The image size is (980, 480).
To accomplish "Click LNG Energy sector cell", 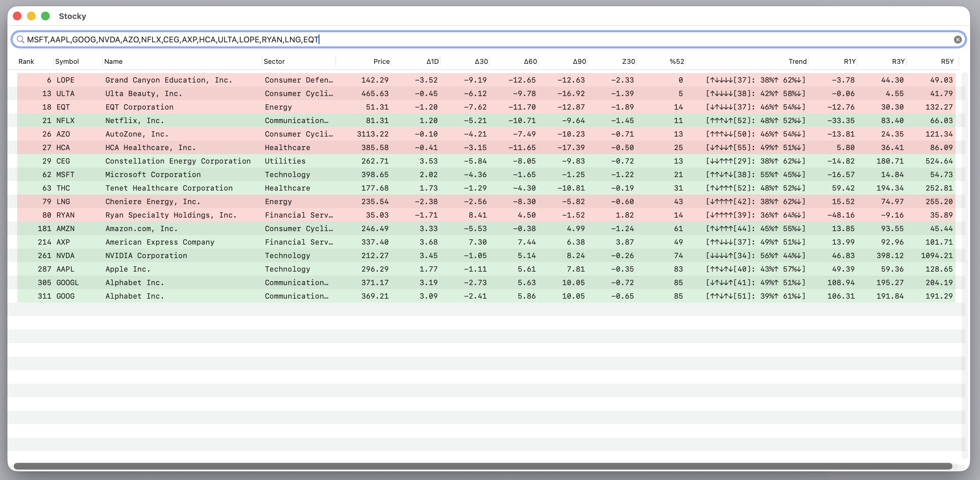I will click(278, 202).
